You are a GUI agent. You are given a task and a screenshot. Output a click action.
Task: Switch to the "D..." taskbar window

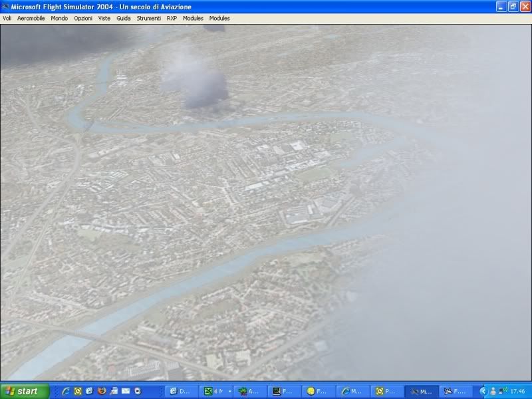(x=182, y=391)
